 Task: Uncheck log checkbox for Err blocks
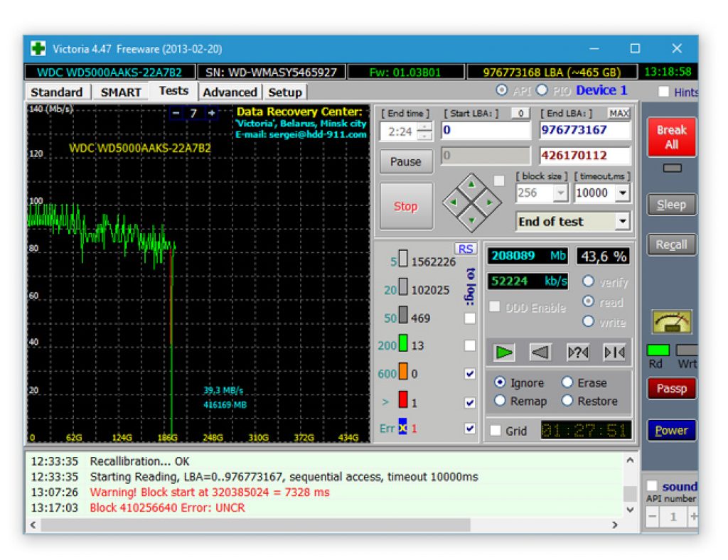click(x=469, y=428)
